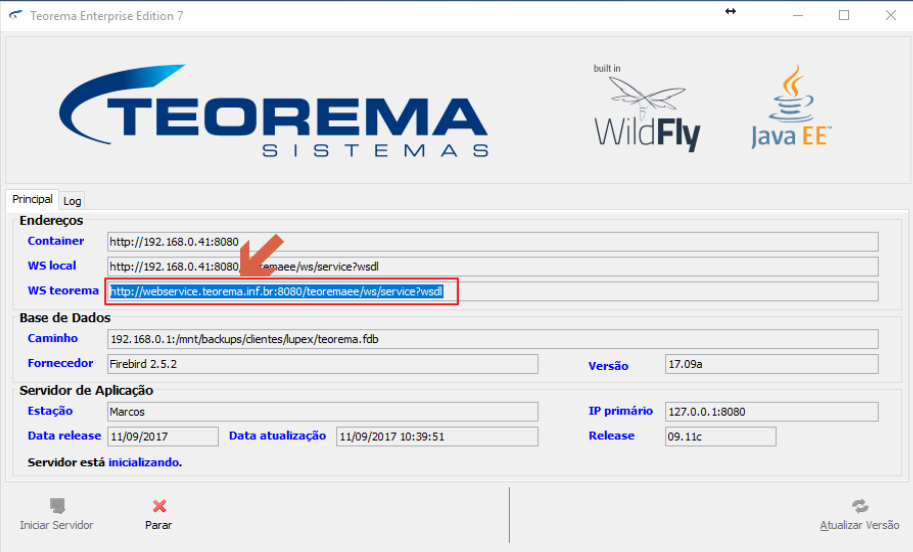Click the Iniciar Servidor icon

pos(57,505)
